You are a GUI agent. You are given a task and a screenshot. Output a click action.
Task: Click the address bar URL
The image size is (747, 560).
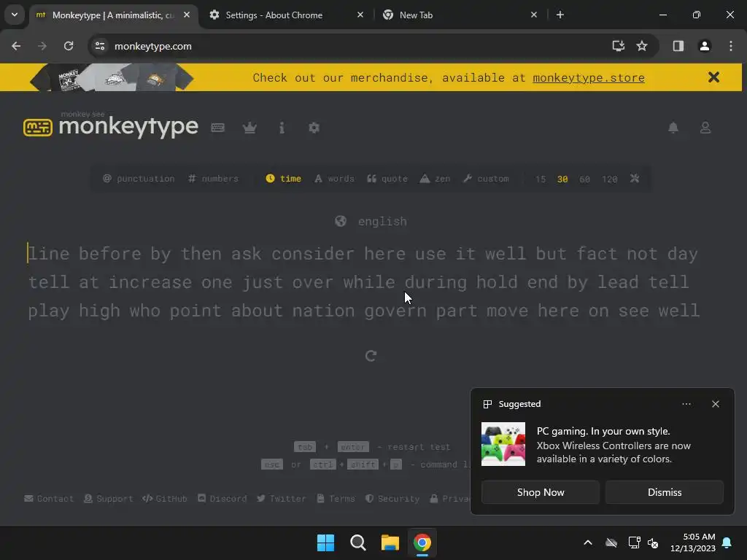tap(153, 46)
